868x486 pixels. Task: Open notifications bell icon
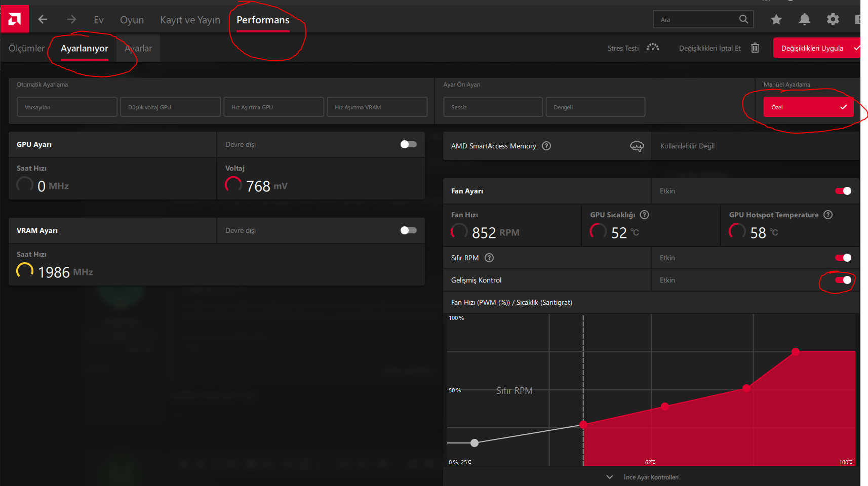(804, 19)
